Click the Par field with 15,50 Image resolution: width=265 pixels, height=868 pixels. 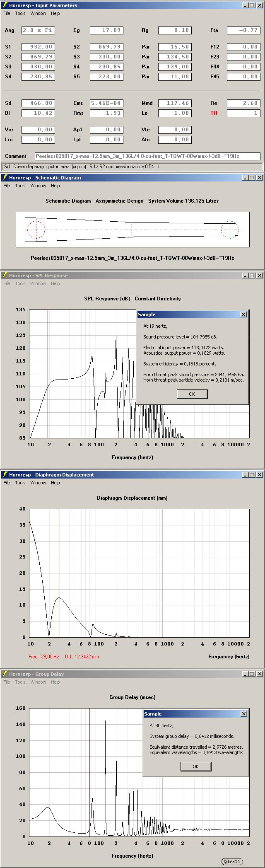point(175,47)
